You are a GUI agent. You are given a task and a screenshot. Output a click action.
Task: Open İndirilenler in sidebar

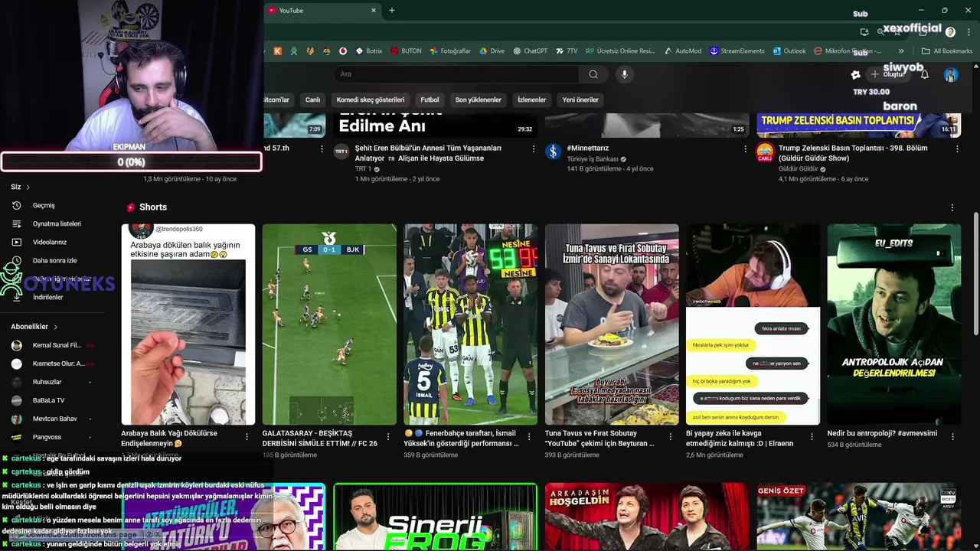point(47,297)
